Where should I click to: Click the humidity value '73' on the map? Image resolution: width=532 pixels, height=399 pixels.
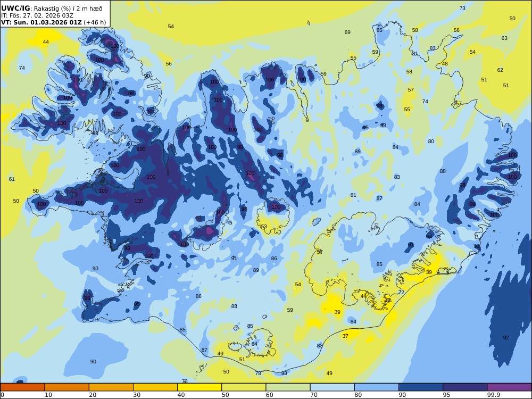[462, 9]
